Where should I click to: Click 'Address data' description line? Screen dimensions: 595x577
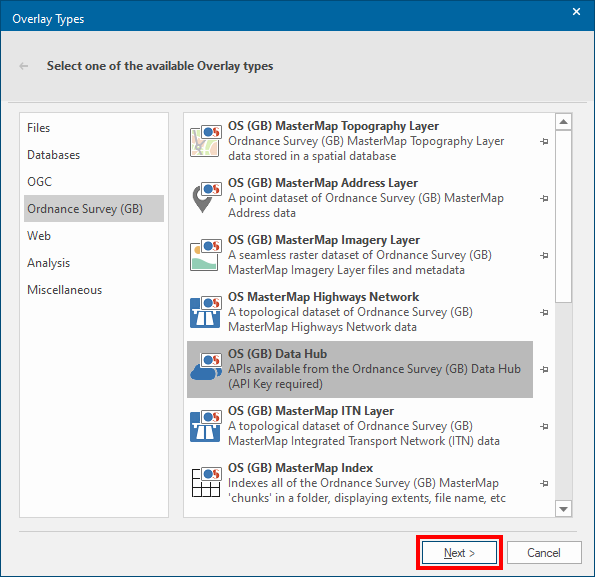click(262, 213)
